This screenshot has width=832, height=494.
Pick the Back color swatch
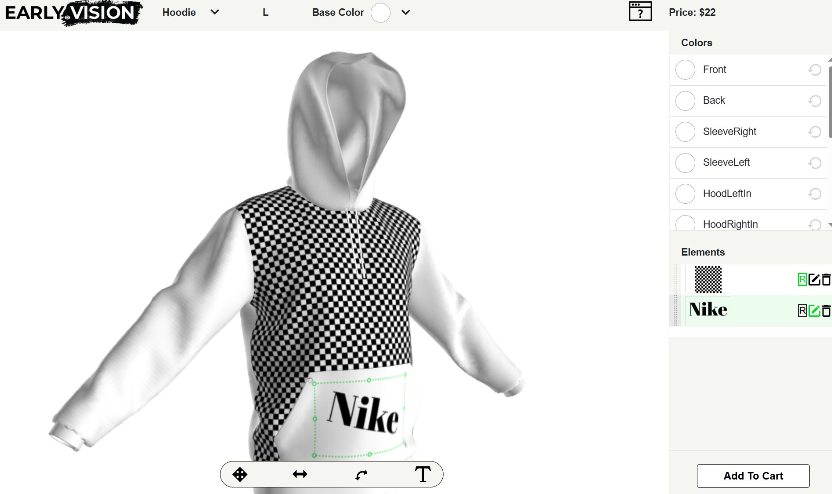point(685,101)
